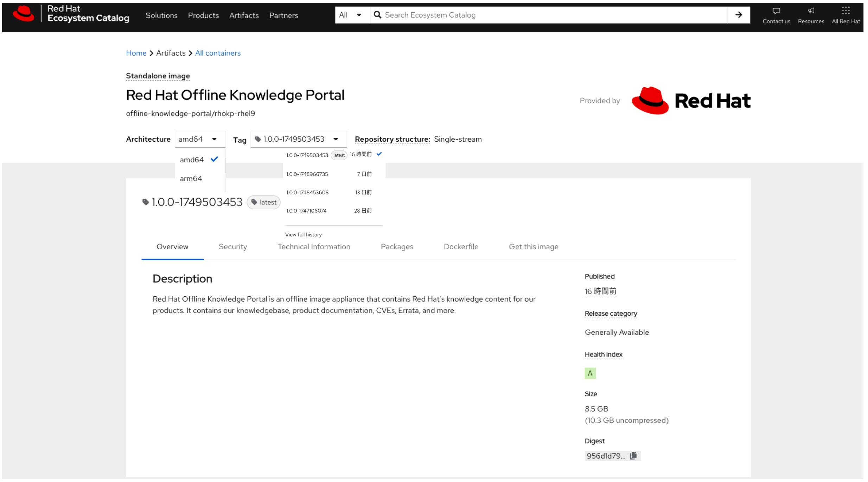Click the large Red Hat provider logo

tap(691, 101)
